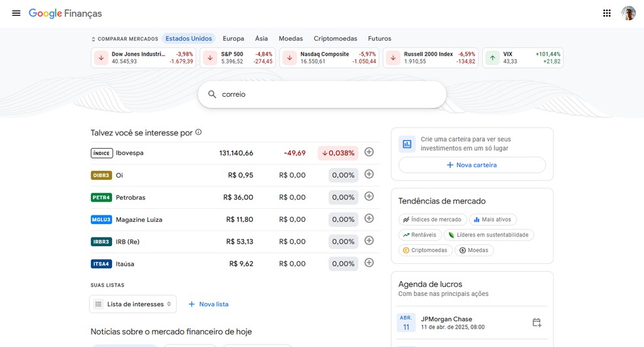Click the S&P 500 change -4,84%
The width and height of the screenshot is (644, 347).
pyautogui.click(x=264, y=54)
